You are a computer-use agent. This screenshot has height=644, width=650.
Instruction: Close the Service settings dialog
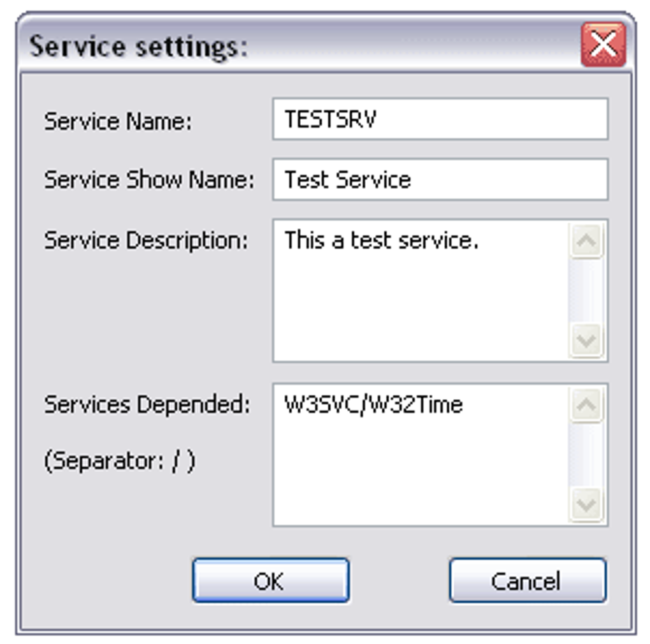click(x=602, y=45)
